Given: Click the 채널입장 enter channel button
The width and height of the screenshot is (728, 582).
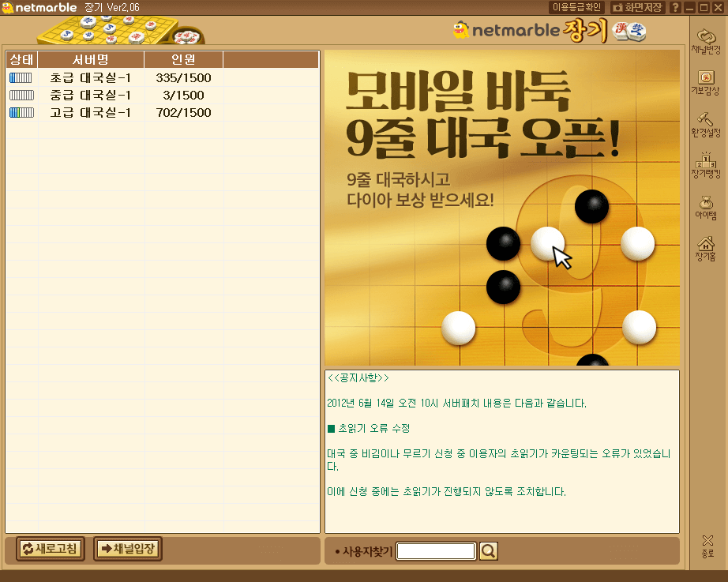Looking at the screenshot, I should tap(128, 549).
